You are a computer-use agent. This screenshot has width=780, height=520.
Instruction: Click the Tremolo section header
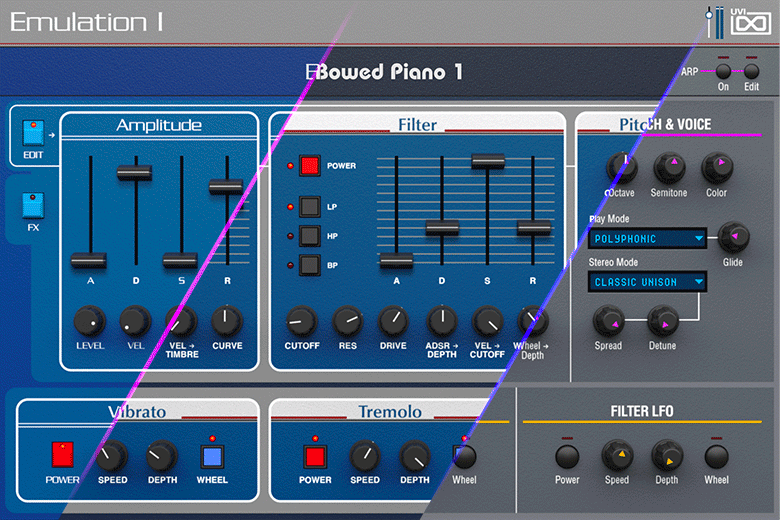390,412
